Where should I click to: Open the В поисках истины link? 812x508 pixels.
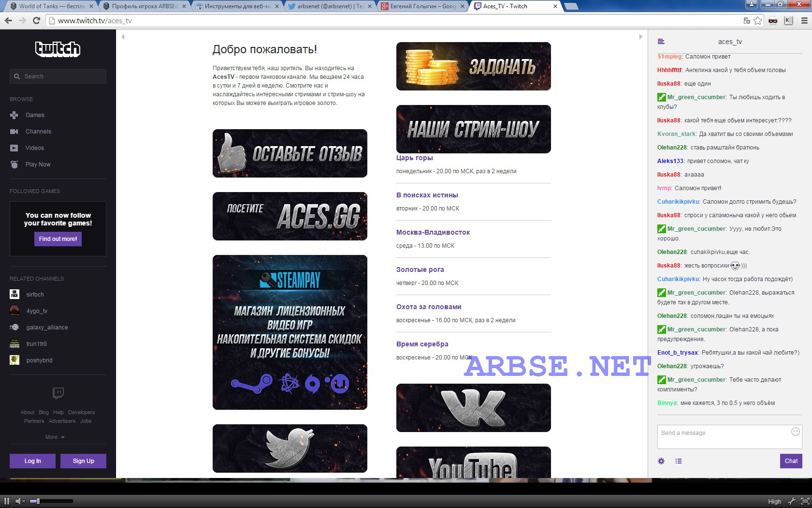point(427,195)
